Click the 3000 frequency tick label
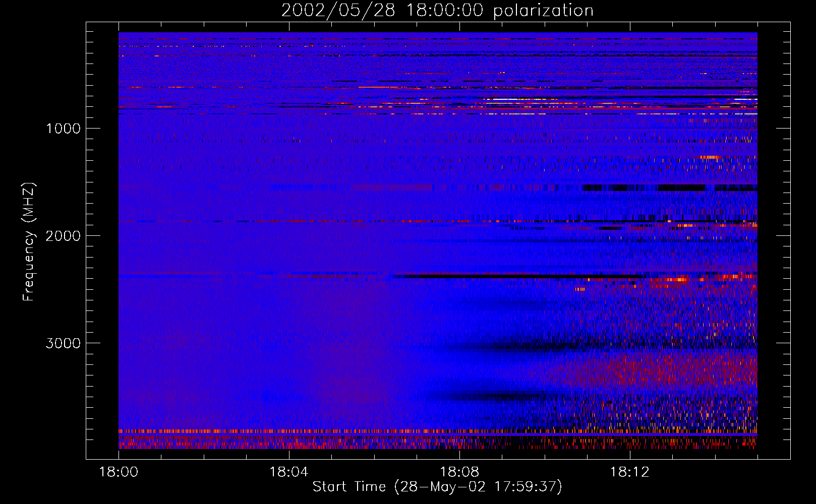The width and height of the screenshot is (816, 504). 63,343
